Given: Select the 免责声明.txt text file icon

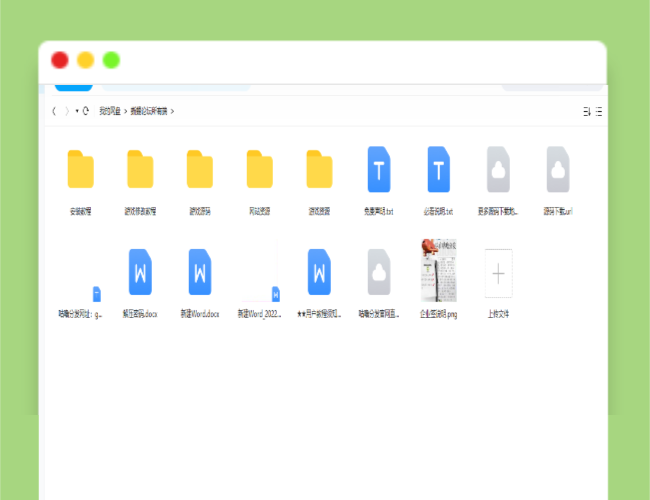Looking at the screenshot, I should tap(379, 169).
